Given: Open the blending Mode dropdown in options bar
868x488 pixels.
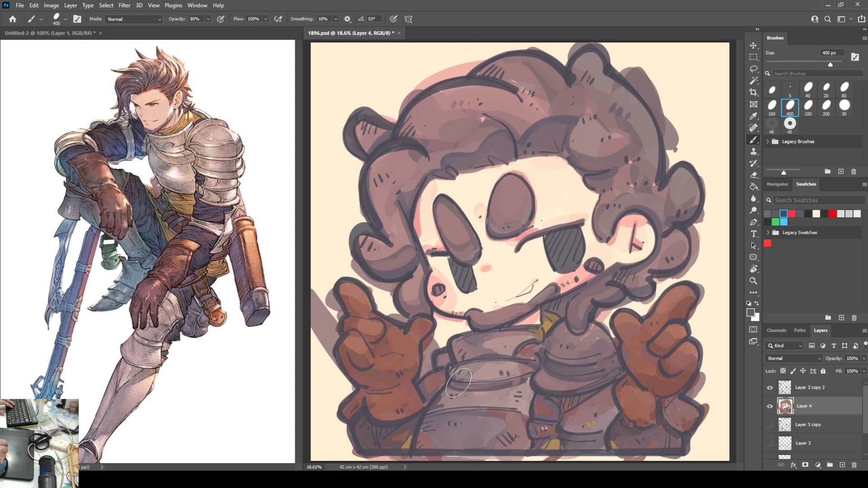Looking at the screenshot, I should tap(134, 19).
